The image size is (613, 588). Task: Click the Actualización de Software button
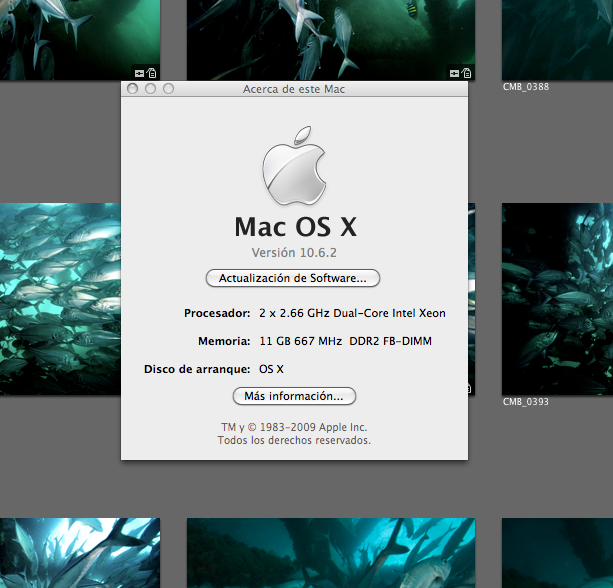(x=293, y=278)
